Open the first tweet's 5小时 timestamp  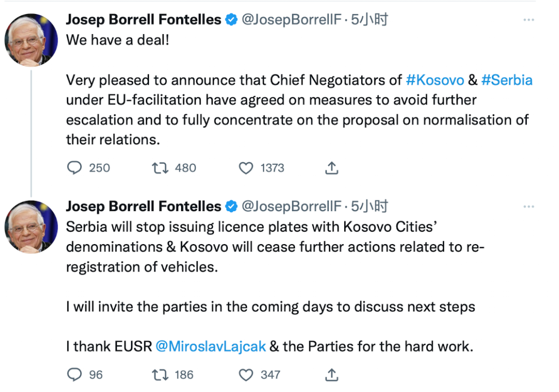(x=370, y=20)
